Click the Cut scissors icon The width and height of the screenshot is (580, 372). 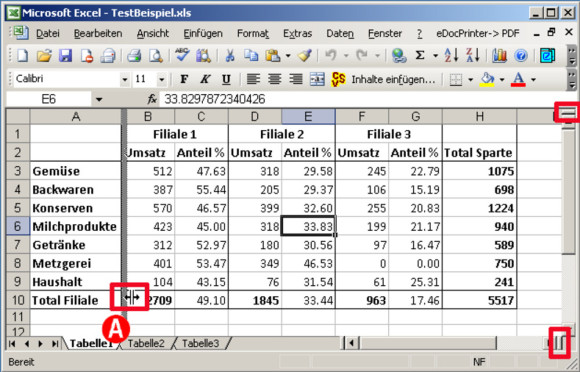pyautogui.click(x=230, y=56)
